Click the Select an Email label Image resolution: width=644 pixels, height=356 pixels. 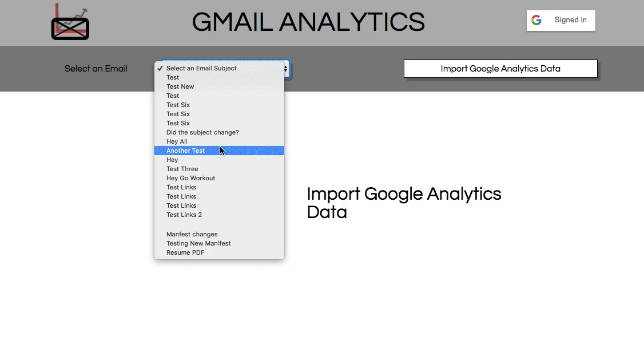click(x=96, y=68)
